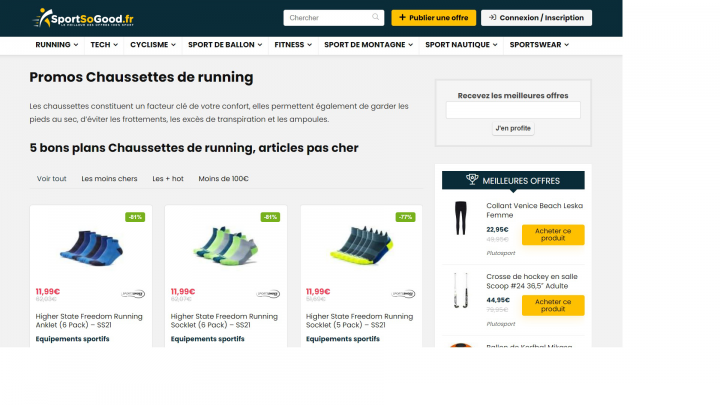720x405 pixels.
Task: Click Plutosport under Crosse de hockey
Action: coord(501,324)
